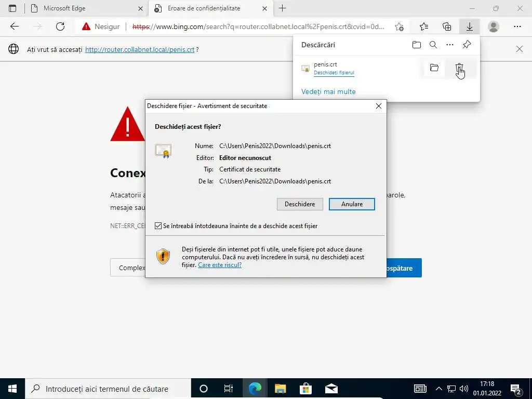Open News and interests taskbar icon

pos(420,389)
